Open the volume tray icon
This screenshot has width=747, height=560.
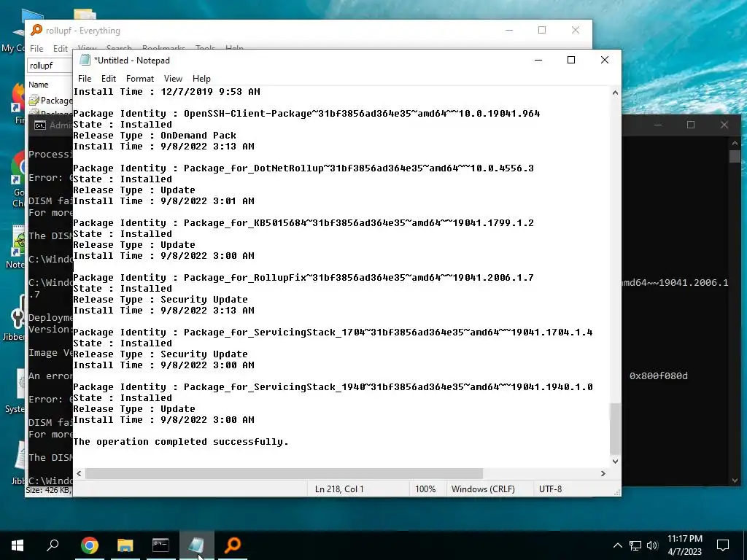point(652,545)
